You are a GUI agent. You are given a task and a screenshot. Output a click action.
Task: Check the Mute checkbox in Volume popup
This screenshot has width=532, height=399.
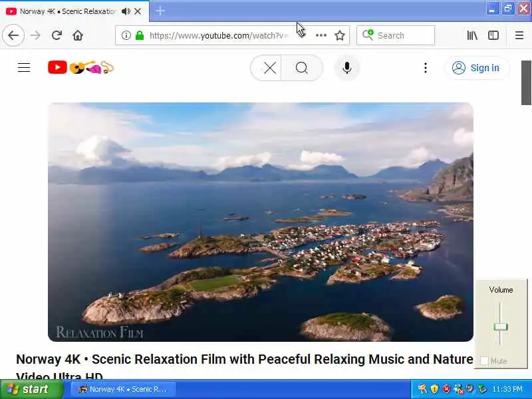(x=484, y=361)
